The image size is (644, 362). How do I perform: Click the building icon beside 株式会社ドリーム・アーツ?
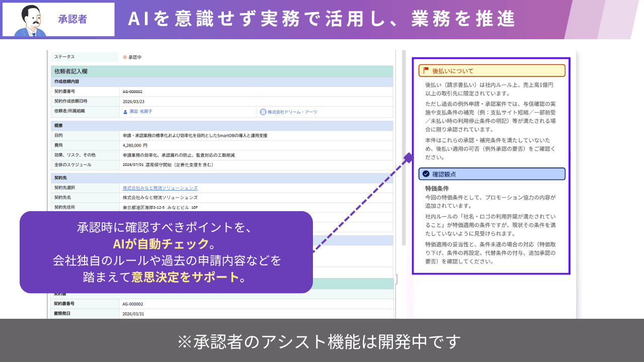pyautogui.click(x=263, y=112)
